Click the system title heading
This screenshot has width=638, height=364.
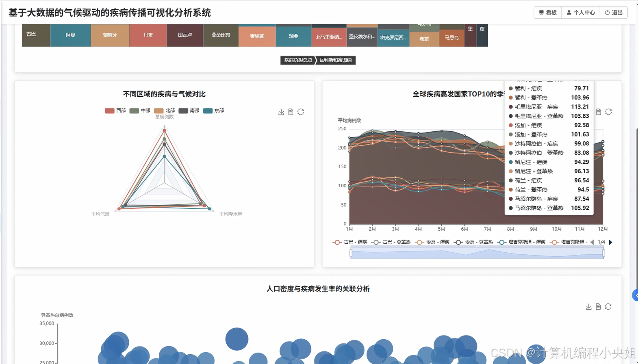pos(110,13)
